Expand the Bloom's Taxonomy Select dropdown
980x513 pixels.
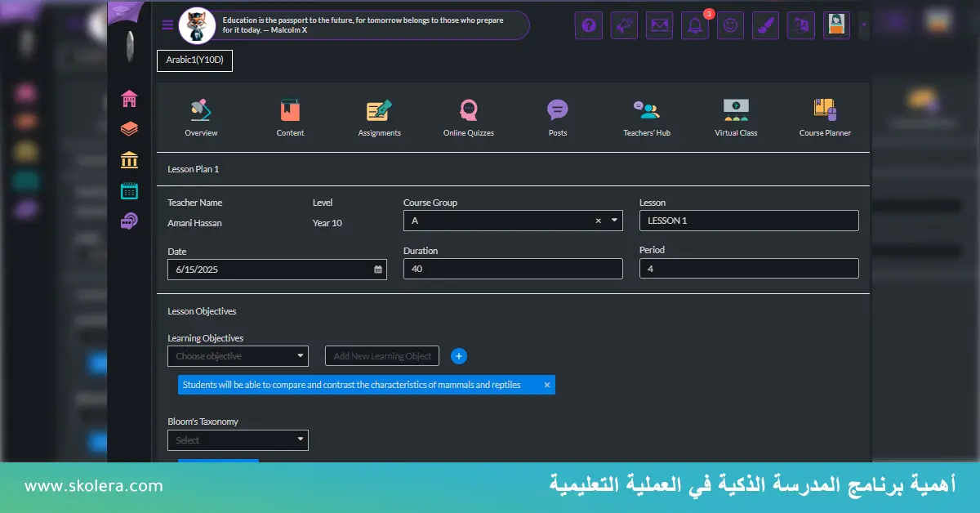pyautogui.click(x=238, y=439)
